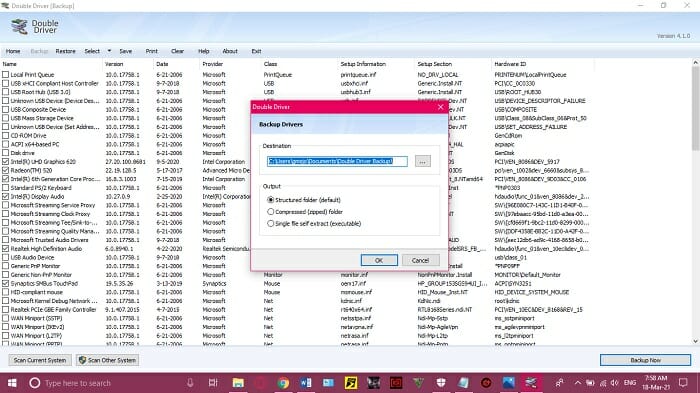Click the browse (...) destination button
This screenshot has height=393, width=700.
click(x=423, y=161)
